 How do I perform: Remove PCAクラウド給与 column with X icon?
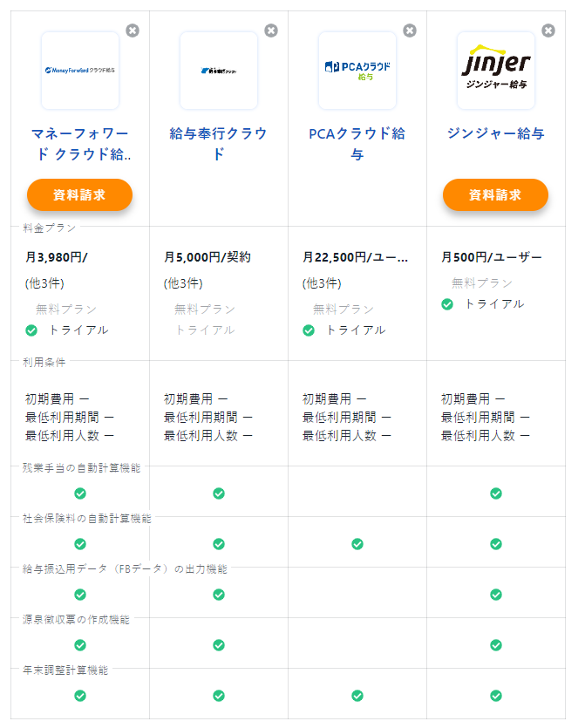coord(410,31)
